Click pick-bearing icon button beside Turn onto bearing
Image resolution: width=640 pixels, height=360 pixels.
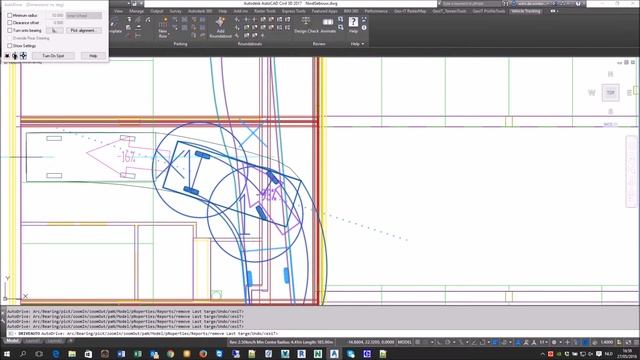click(54, 31)
